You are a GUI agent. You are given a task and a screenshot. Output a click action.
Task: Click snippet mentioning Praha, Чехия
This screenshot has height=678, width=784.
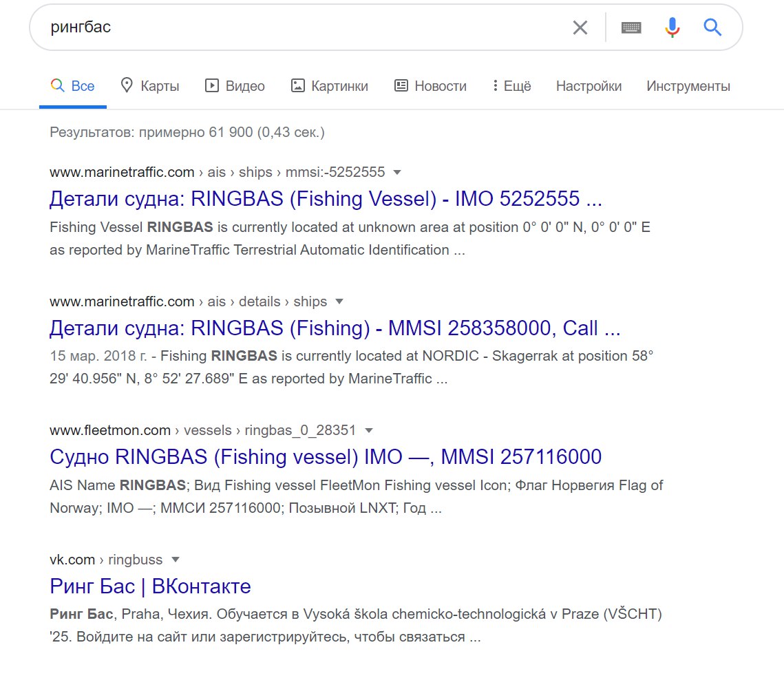click(x=355, y=626)
